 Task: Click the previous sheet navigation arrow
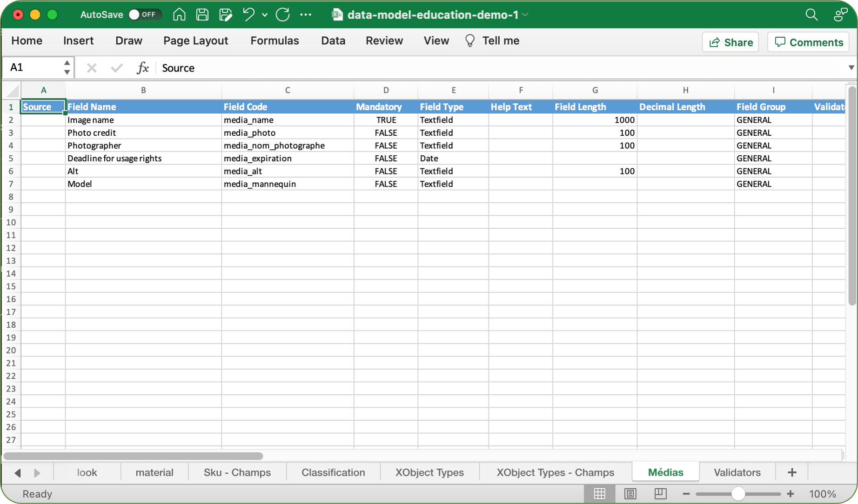pyautogui.click(x=18, y=473)
